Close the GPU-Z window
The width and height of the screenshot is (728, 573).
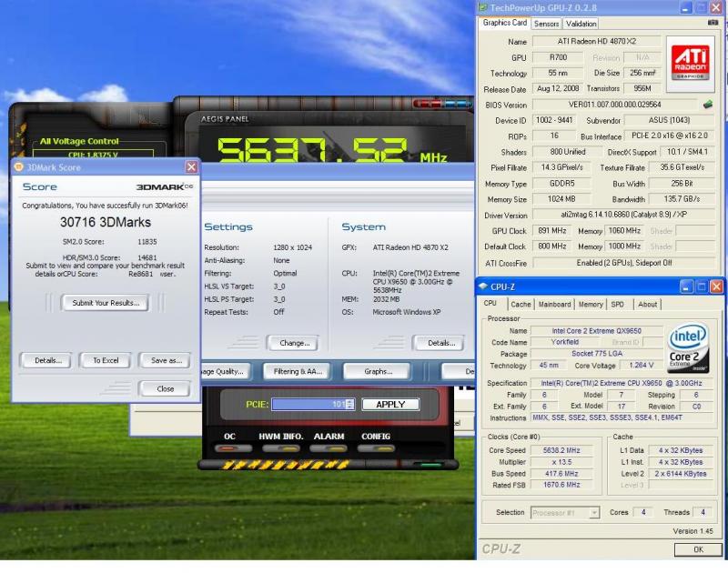coord(716,7)
